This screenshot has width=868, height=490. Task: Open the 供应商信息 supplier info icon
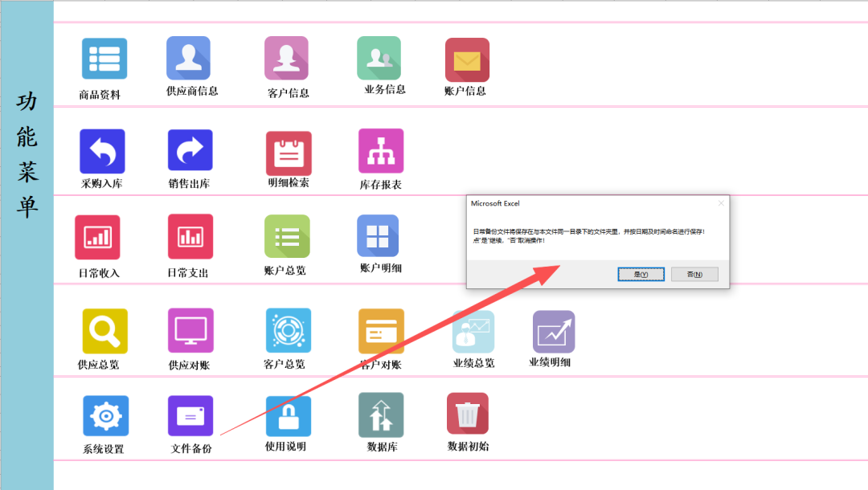(x=188, y=58)
